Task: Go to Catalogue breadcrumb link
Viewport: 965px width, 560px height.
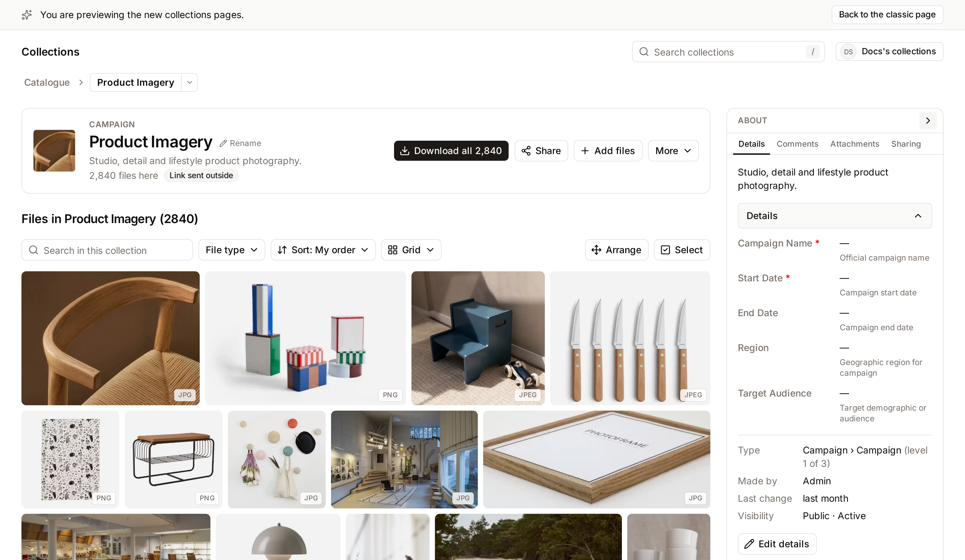Action: 47,83
